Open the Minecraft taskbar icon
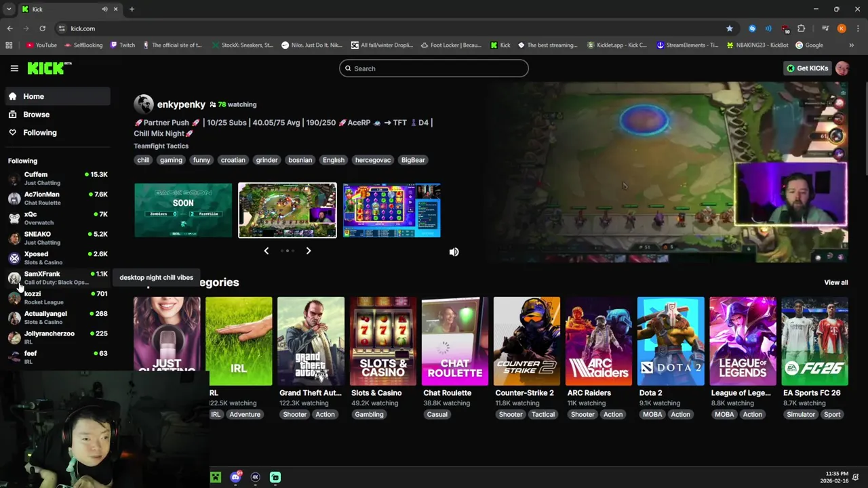 coord(216,477)
